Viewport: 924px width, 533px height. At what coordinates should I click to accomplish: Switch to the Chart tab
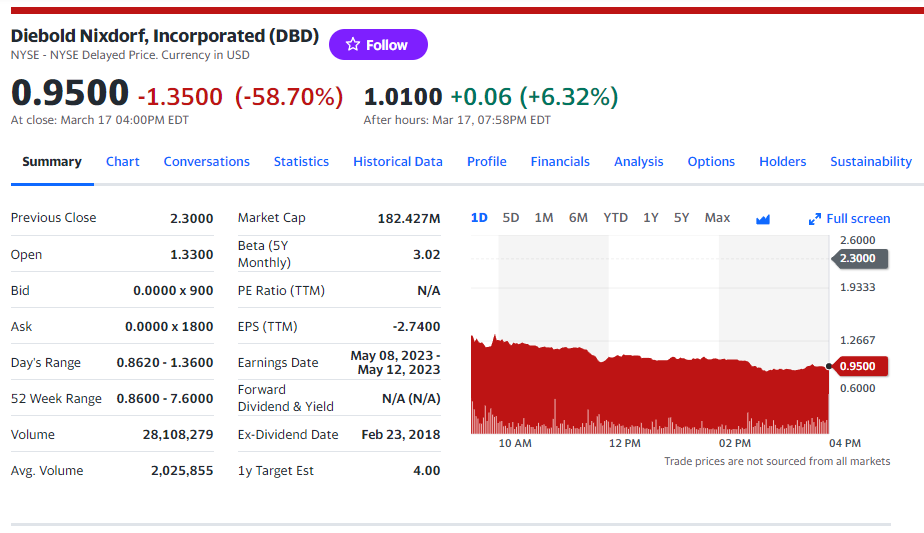coord(123,162)
